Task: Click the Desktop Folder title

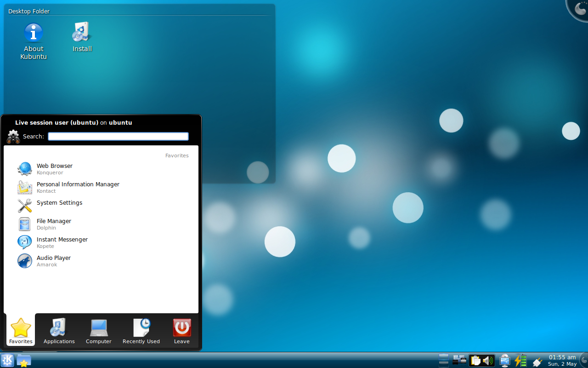Action: coord(29,11)
